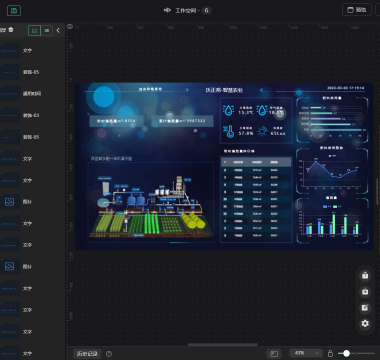Switch layer panel to thumbnail view
Image resolution: width=380 pixels, height=360 pixels.
34,30
